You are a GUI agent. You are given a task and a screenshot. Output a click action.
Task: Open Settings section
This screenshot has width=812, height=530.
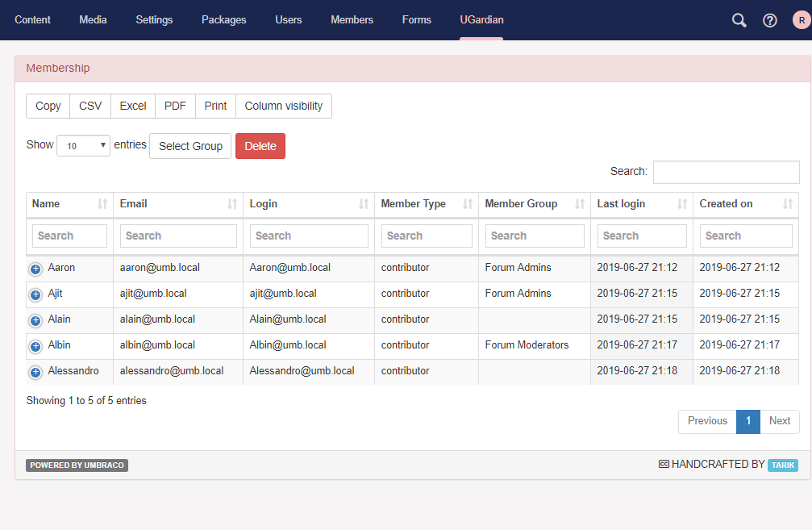click(154, 19)
